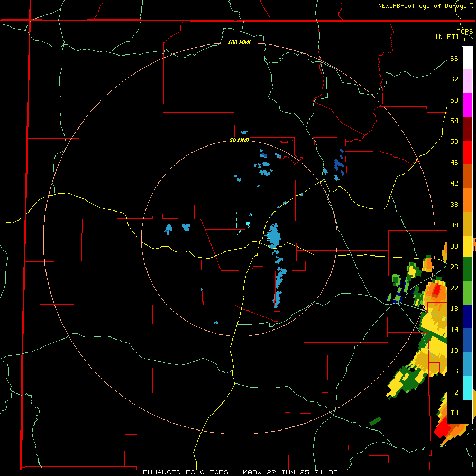Pick the dark red legend swatch
Viewport: 476px width, 476px height.
click(x=467, y=130)
